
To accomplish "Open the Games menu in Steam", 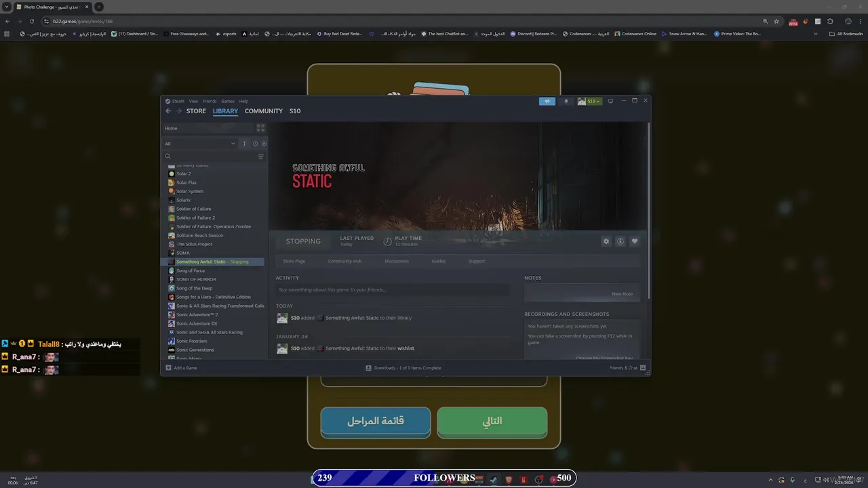I will click(228, 101).
